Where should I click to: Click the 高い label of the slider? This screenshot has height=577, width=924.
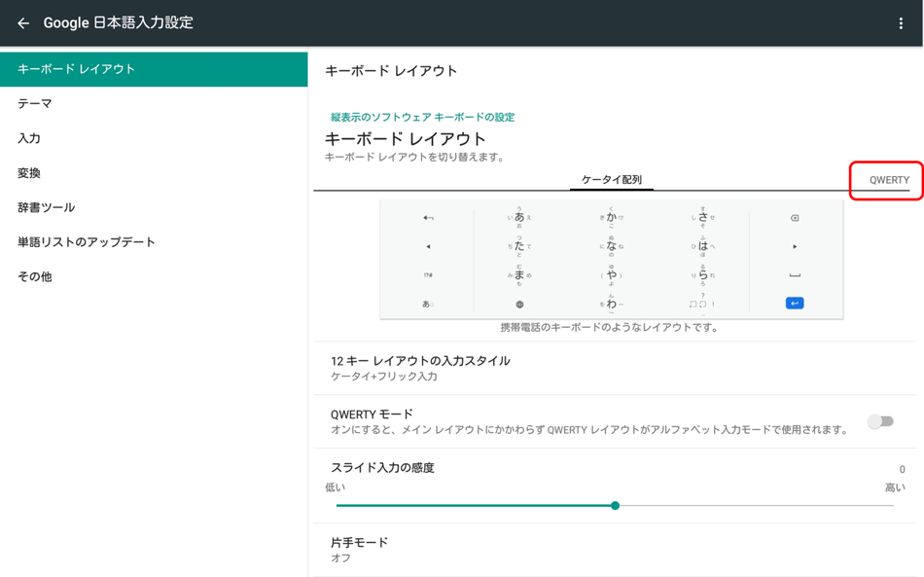click(x=895, y=487)
